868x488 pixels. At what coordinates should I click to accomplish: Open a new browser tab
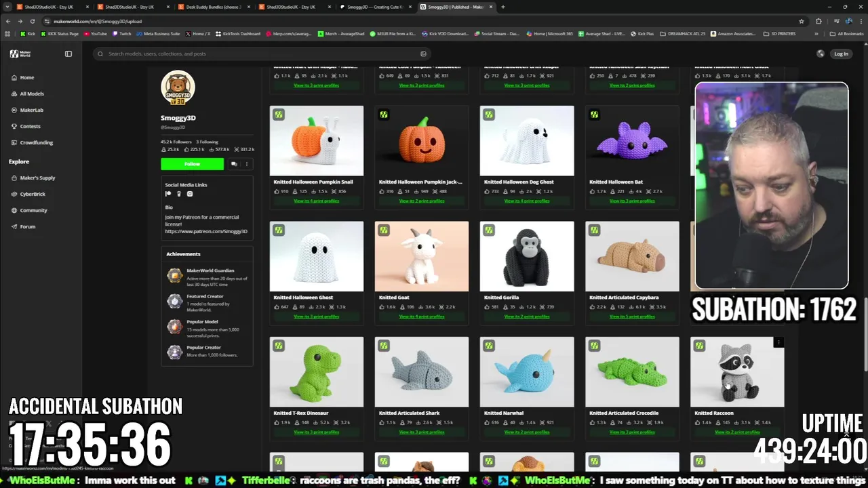[502, 7]
